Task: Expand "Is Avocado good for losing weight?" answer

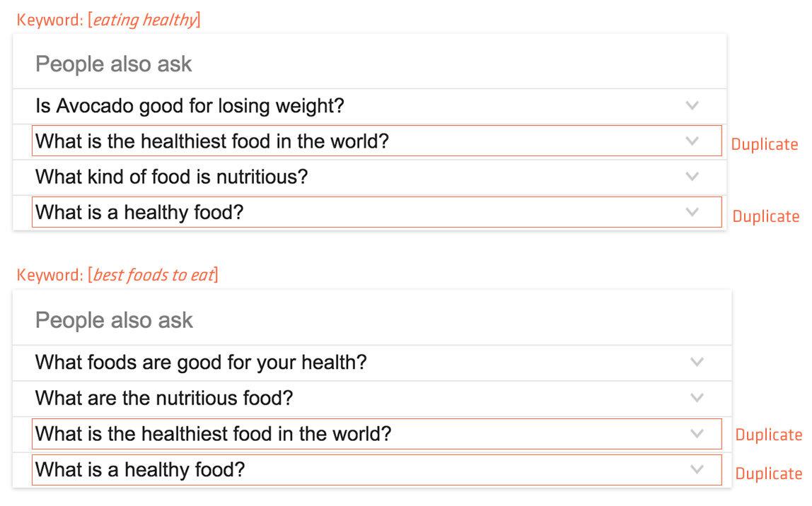Action: click(x=693, y=105)
